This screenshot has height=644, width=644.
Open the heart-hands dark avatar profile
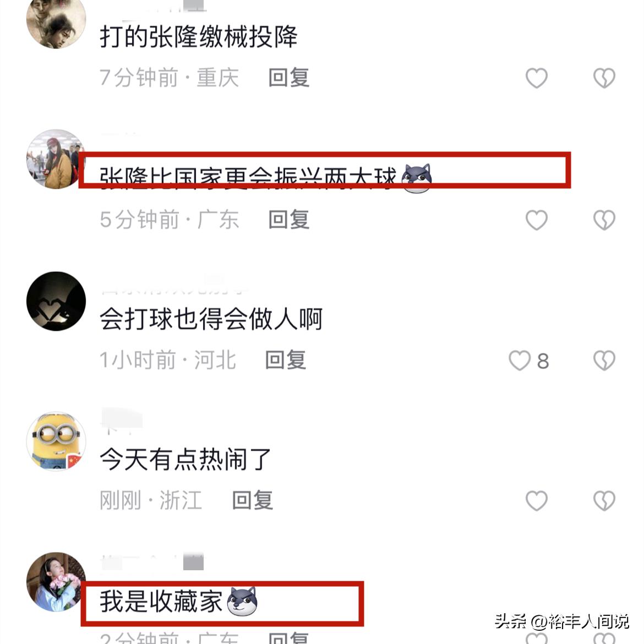(x=56, y=301)
